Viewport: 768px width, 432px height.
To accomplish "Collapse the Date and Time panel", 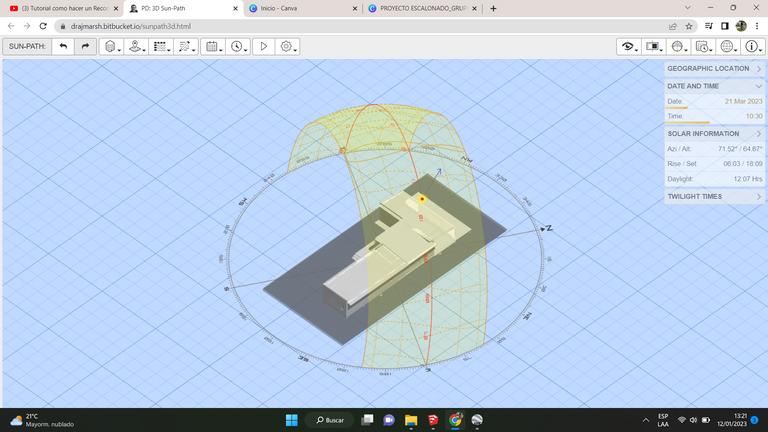I will pos(714,86).
